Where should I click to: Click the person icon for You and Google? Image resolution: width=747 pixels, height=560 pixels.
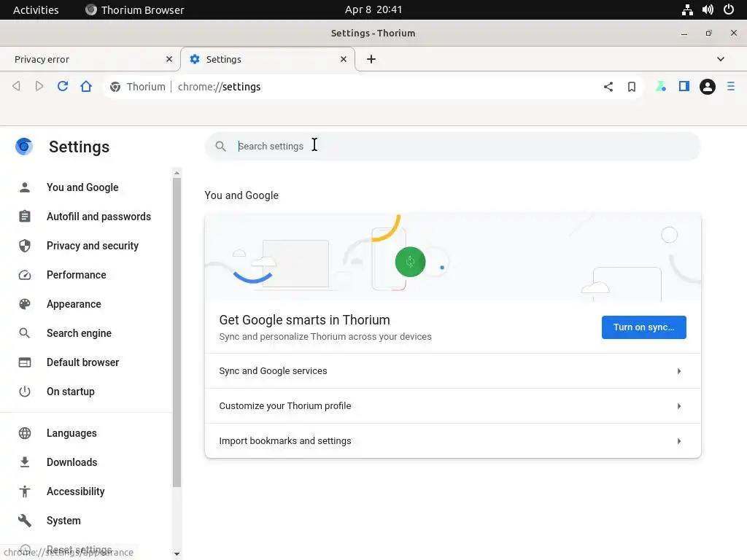tap(25, 187)
